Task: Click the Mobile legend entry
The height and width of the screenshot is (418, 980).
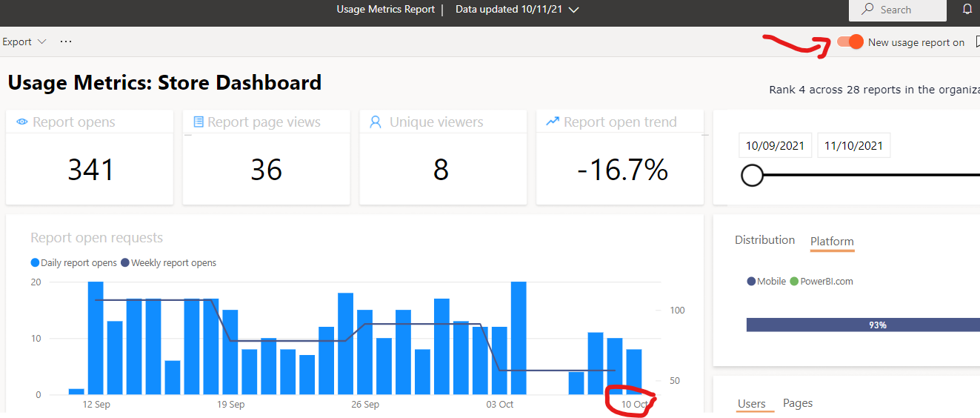Action: coord(766,282)
